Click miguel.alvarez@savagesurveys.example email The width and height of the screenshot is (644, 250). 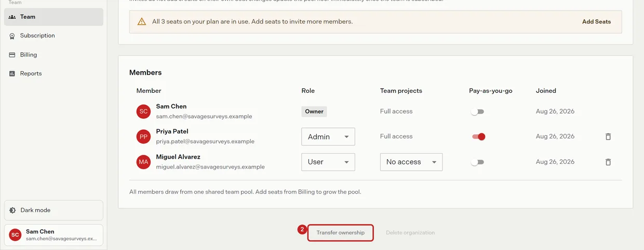[210, 166]
